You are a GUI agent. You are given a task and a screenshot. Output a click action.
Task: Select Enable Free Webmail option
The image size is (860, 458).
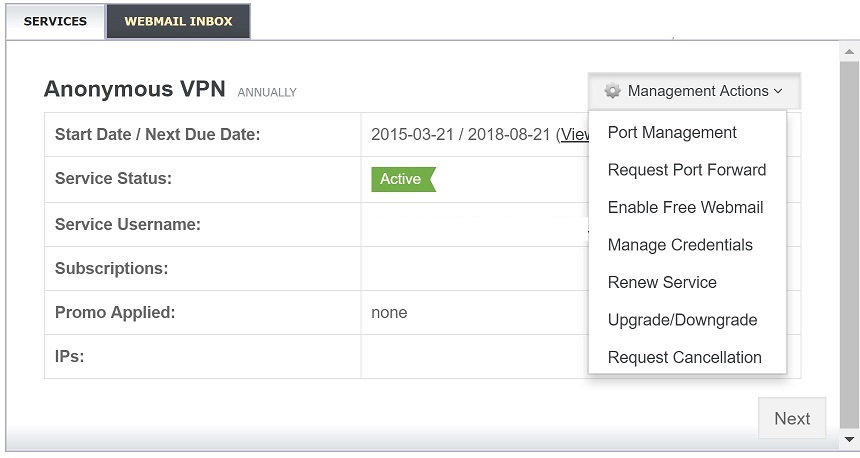tap(685, 207)
